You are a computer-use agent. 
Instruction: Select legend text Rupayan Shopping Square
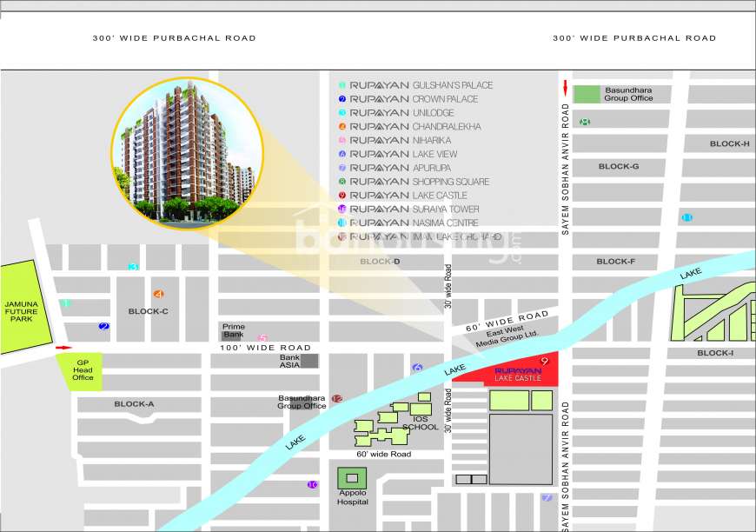click(x=420, y=182)
